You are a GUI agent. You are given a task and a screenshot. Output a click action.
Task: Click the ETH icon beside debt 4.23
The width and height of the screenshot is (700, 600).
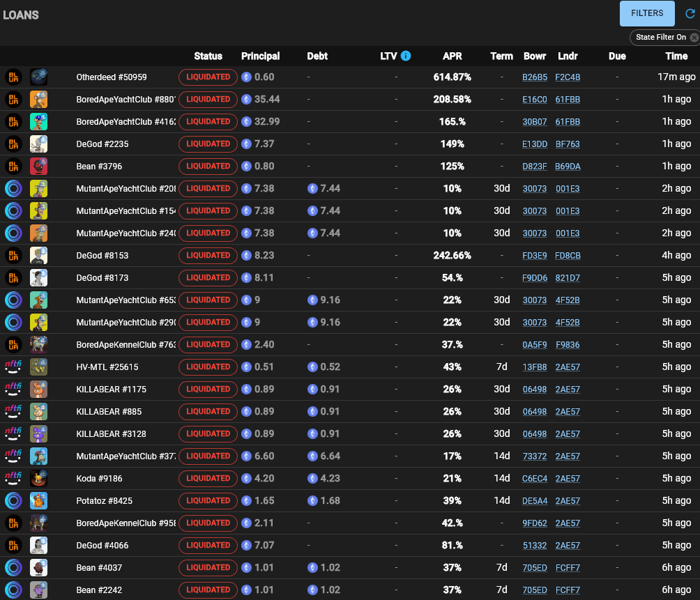(312, 478)
